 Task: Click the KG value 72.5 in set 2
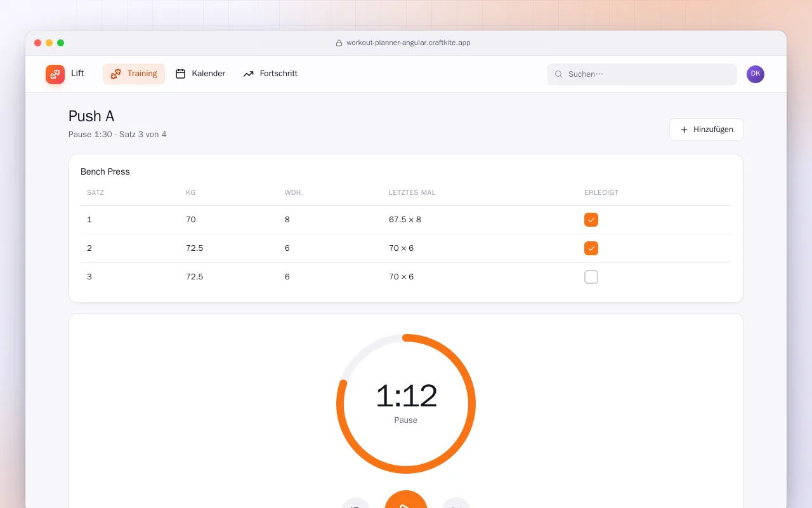coord(195,248)
